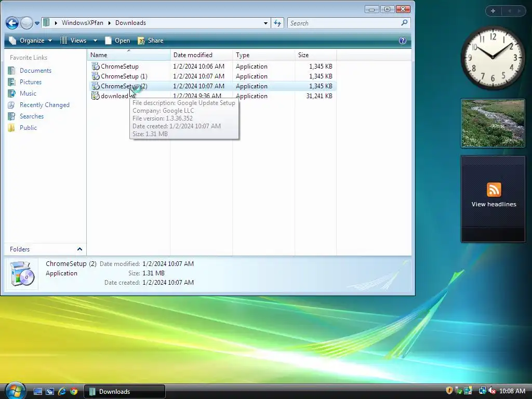
Task: Click the date 1/2/2024 10:06 AM cell
Action: pos(199,66)
